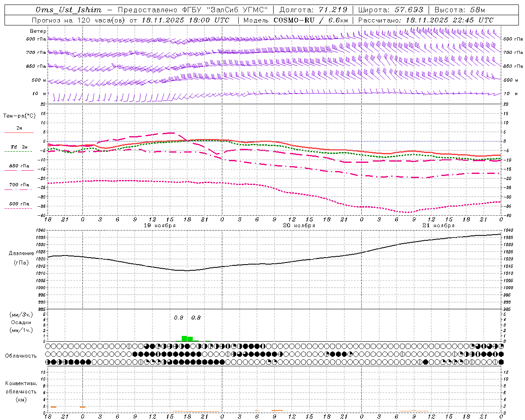Viewport: 525px width, 420px height.
Task: Click the red 2м temperature legend line
Action: click(19, 132)
